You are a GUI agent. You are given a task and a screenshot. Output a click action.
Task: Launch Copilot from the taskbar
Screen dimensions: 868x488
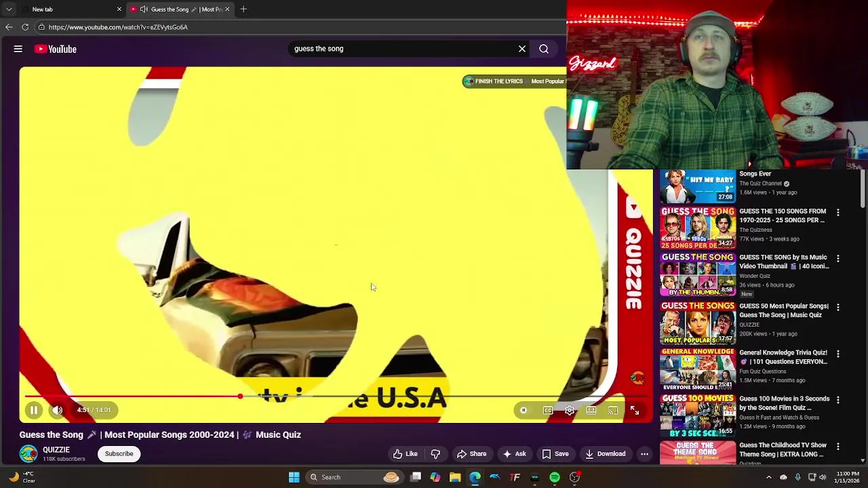click(x=435, y=477)
